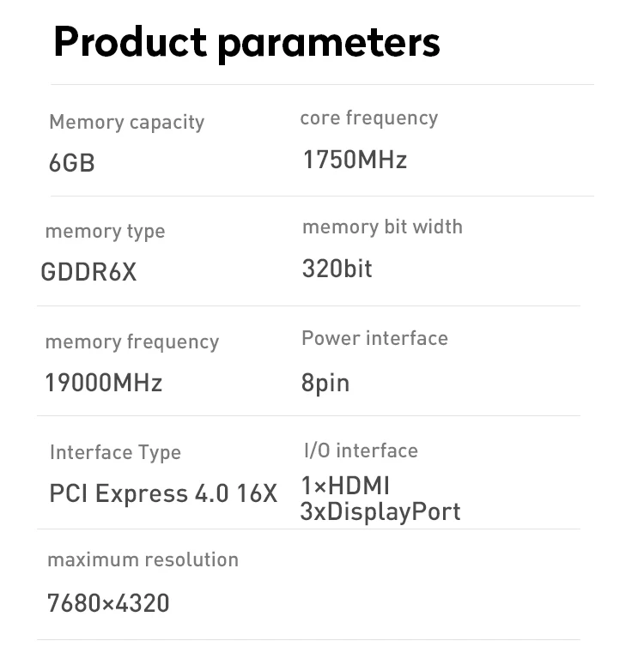Screen dimensions: 644x659
Task: Click the 7680×4320 resolution value
Action: tap(108, 603)
